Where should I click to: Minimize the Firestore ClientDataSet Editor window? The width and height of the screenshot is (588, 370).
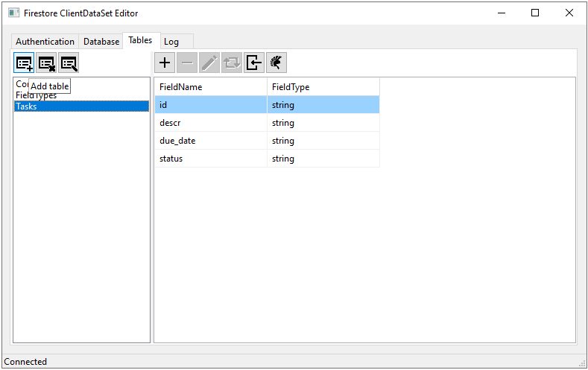click(x=502, y=13)
